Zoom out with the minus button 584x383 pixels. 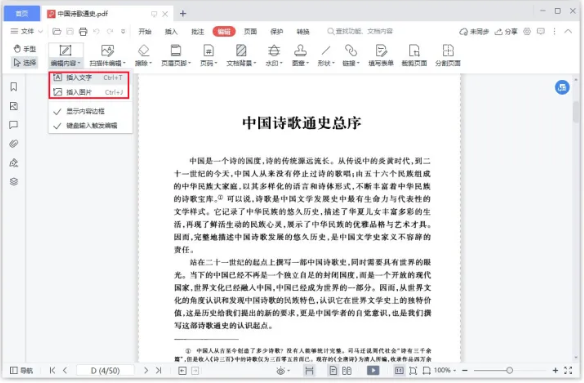[465, 370]
